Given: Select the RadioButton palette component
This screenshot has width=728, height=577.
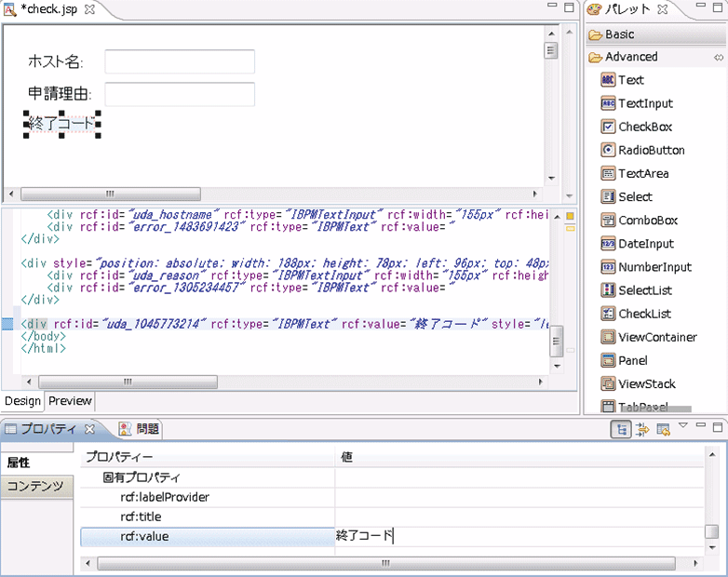Looking at the screenshot, I should coord(642,150).
